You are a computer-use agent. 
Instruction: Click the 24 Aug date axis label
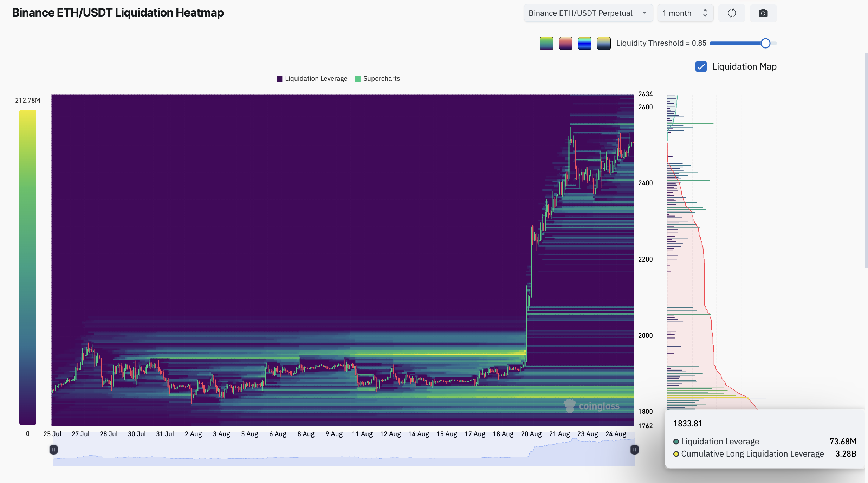[x=616, y=434]
